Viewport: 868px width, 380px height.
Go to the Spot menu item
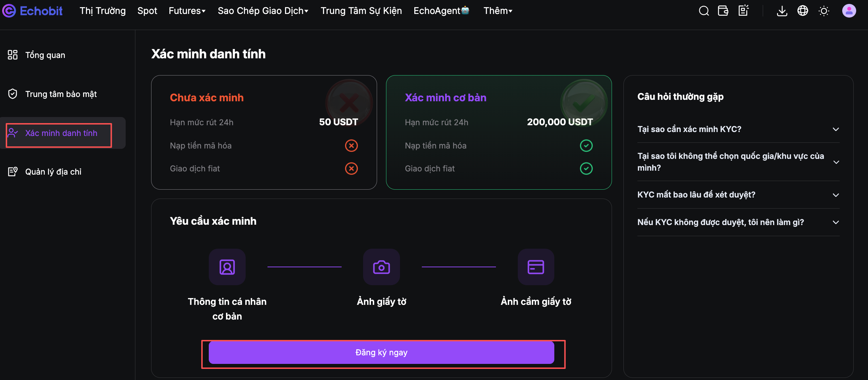pyautogui.click(x=147, y=11)
